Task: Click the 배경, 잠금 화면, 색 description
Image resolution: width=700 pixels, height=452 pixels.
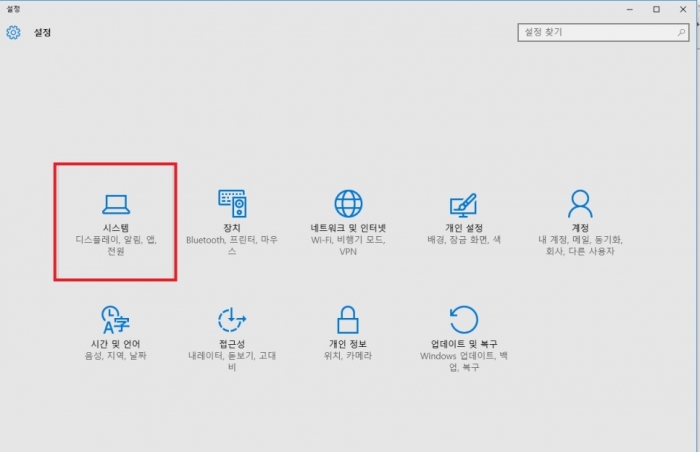Action: point(464,240)
